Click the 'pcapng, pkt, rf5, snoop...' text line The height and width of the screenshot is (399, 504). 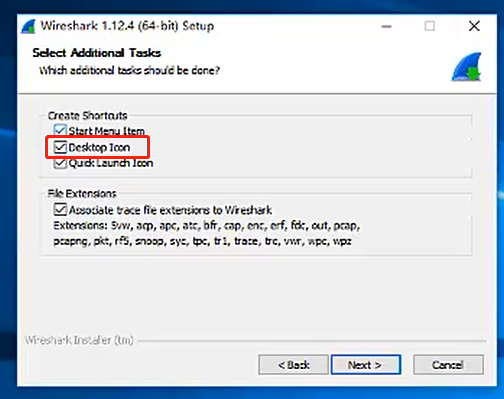202,241
